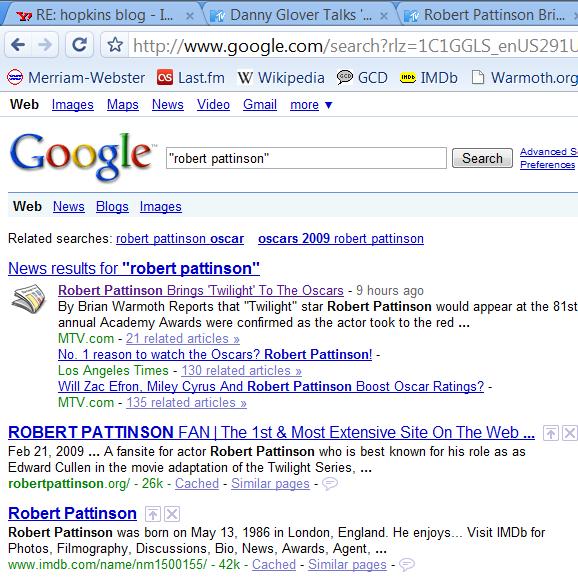
Task: Click the '9 hours ago' timestamp
Action: click(x=390, y=291)
